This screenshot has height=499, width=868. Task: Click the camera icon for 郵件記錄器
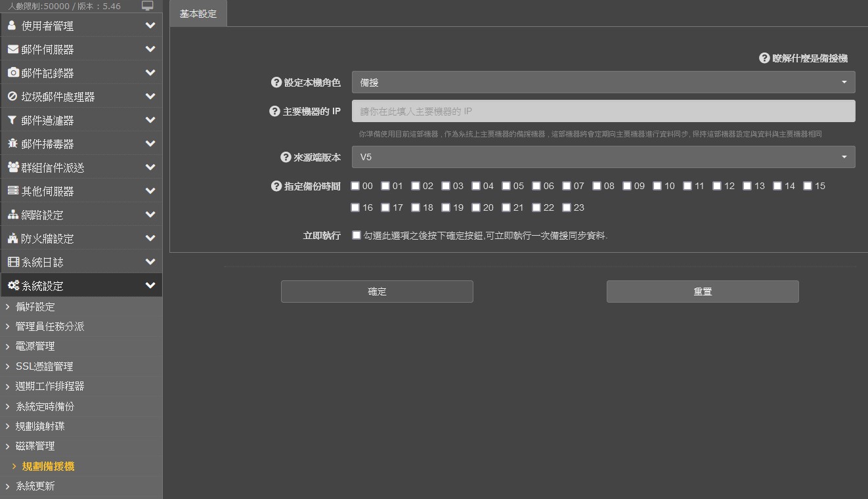pyautogui.click(x=13, y=73)
